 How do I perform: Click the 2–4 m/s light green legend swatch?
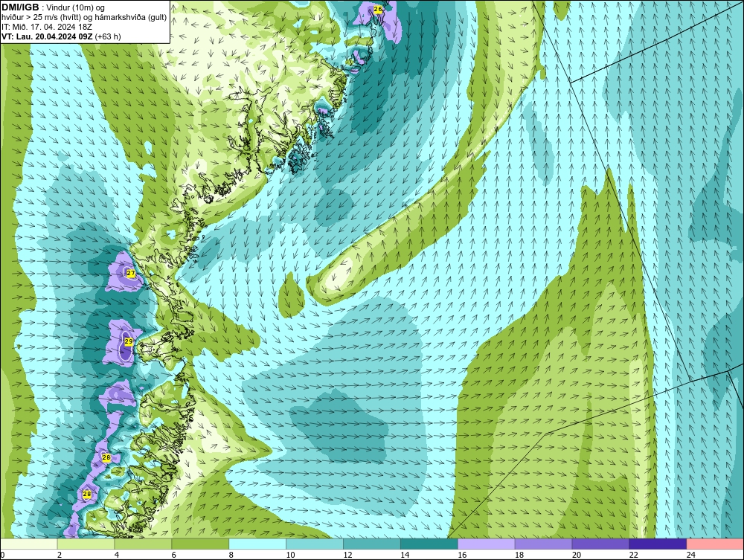(86, 544)
